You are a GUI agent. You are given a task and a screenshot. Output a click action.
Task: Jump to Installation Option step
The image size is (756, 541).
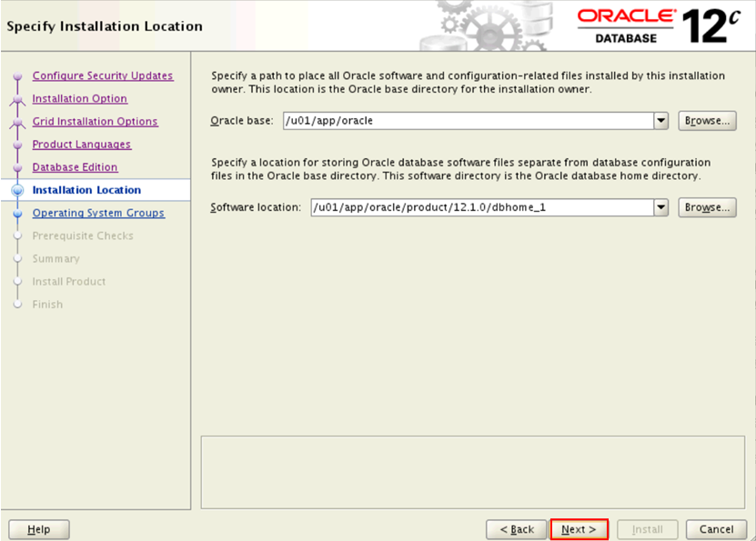[80, 98]
